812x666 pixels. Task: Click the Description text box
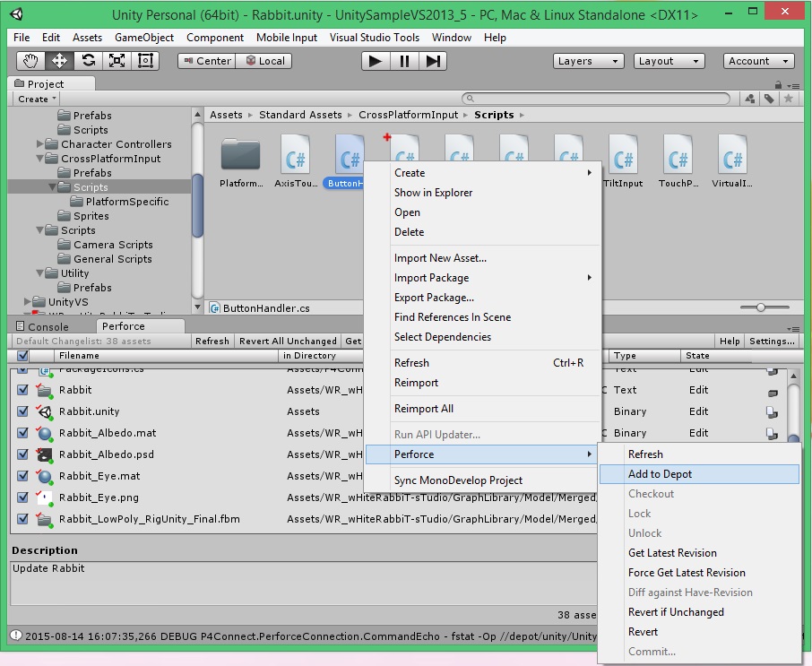(x=304, y=583)
